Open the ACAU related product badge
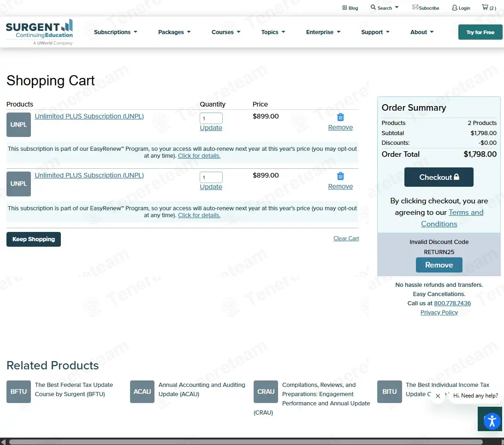The width and height of the screenshot is (504, 445). click(x=142, y=392)
